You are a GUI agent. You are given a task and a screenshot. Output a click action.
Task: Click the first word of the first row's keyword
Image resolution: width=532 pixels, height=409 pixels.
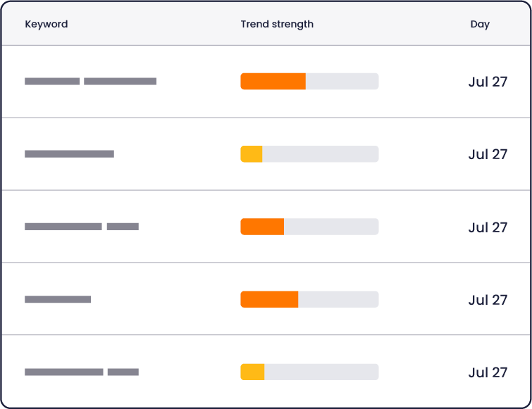[52, 82]
